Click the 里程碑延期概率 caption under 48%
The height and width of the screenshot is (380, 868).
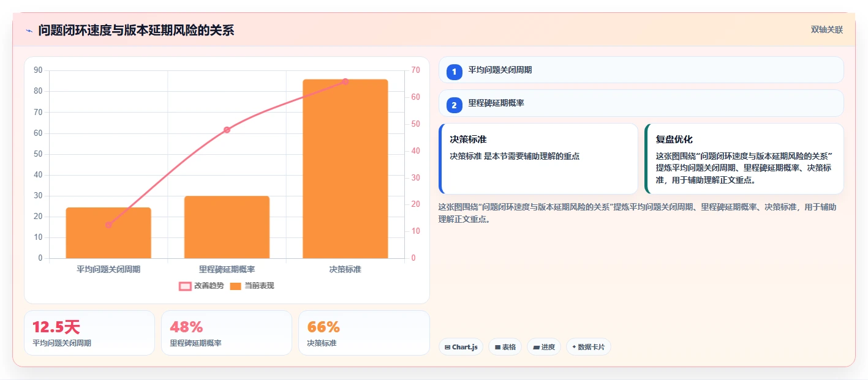coord(195,343)
